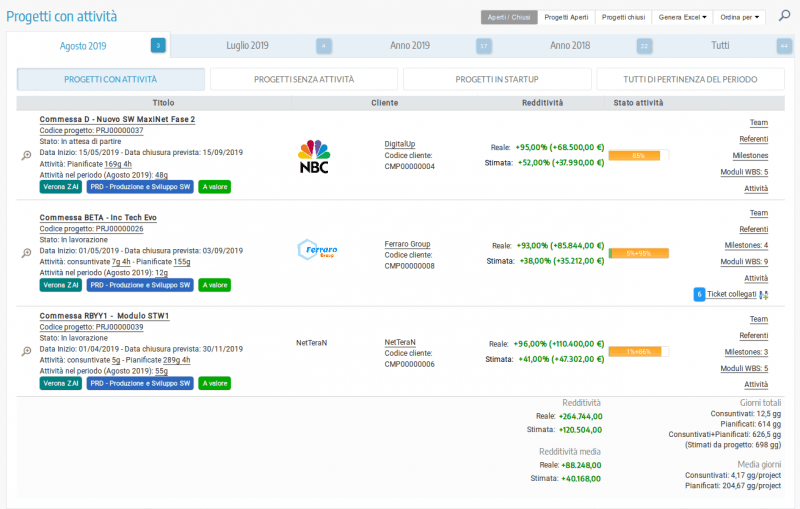This screenshot has width=800, height=509.
Task: Select the Progetti con attività sub-tab
Action: pyautogui.click(x=111, y=80)
